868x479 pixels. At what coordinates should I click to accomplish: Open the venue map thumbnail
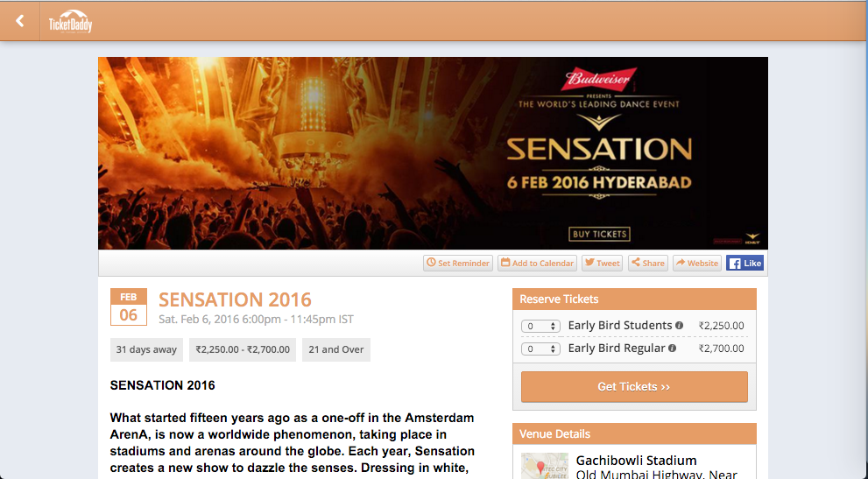[x=545, y=466]
